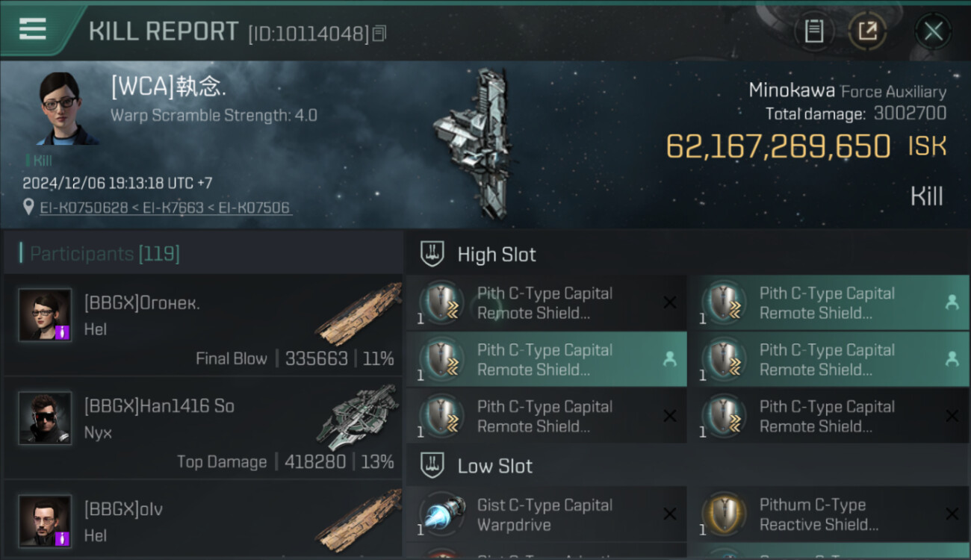Select the Participants [119] tab header

tap(105, 254)
